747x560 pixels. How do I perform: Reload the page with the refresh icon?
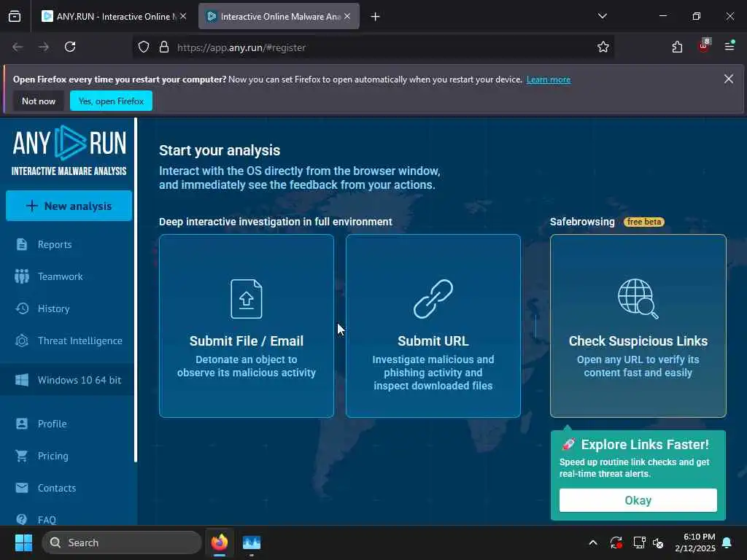pos(70,47)
